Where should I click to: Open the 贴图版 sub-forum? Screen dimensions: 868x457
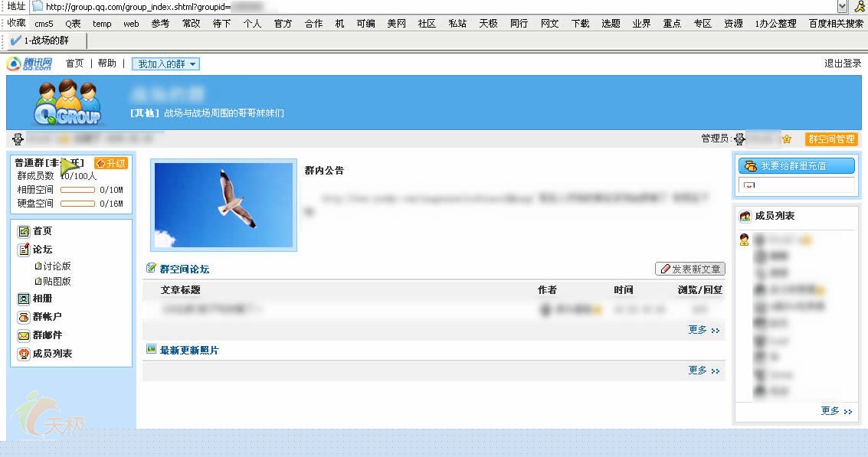(x=57, y=281)
